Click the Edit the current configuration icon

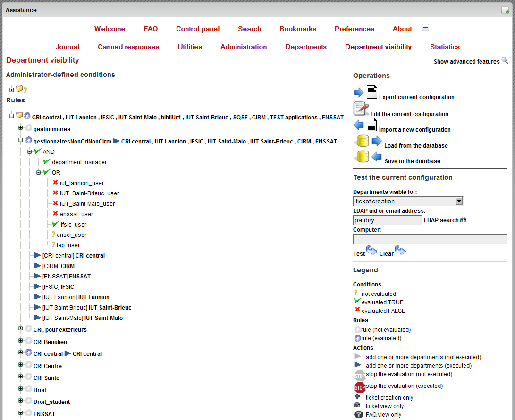pos(361,109)
